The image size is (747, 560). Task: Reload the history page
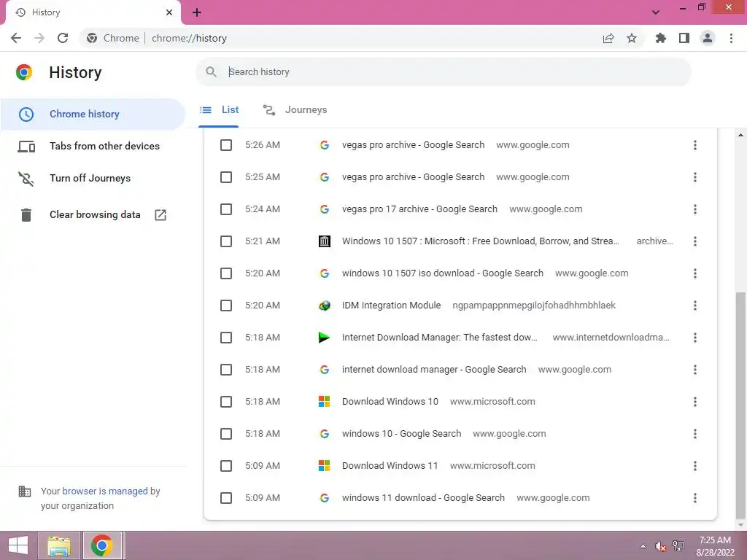click(63, 38)
